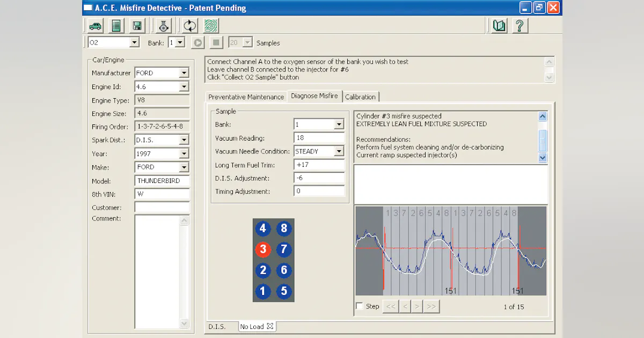The height and width of the screenshot is (338, 644).
Task: Expand the Spark Dist. D.I.S. dropdown
Action: click(x=184, y=140)
